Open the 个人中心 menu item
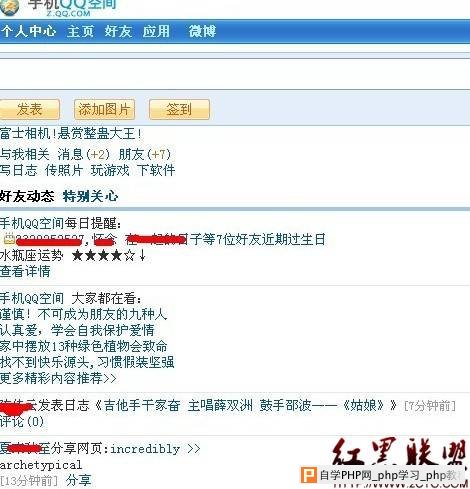 point(28,31)
